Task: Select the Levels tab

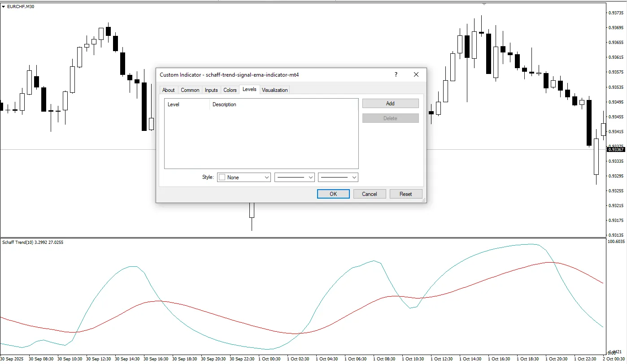Action: tap(249, 89)
